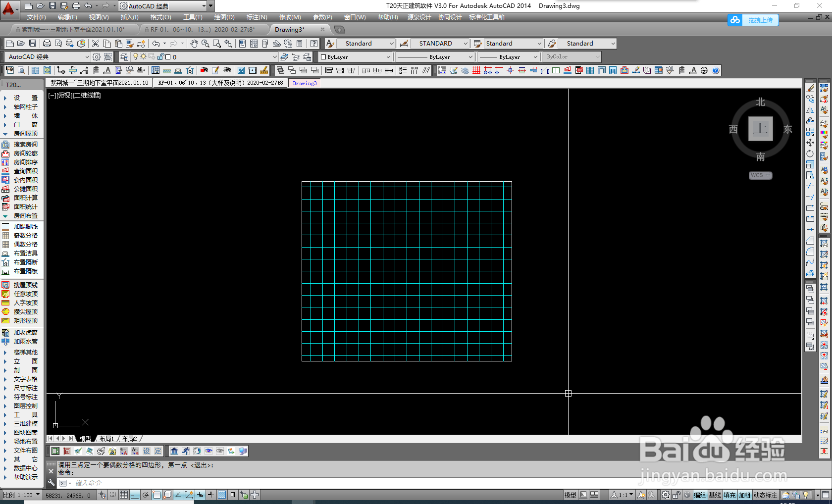This screenshot has height=504, width=832.
Task: Click the running-man icon in bottom toolbar
Action: click(x=186, y=451)
